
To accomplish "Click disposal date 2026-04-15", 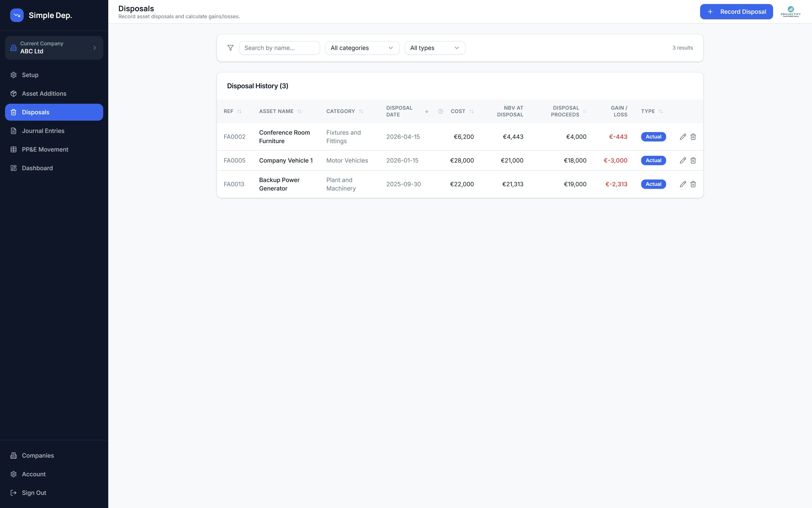I will [403, 137].
